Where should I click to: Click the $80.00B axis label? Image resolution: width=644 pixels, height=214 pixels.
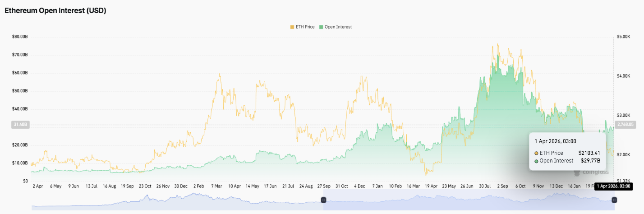19,37
